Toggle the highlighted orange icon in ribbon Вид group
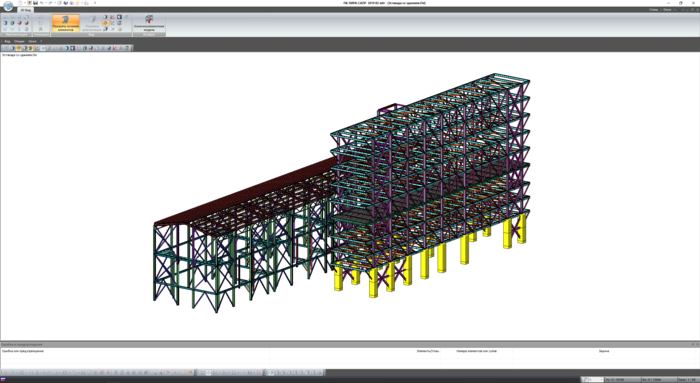The width and height of the screenshot is (700, 383). tap(106, 23)
